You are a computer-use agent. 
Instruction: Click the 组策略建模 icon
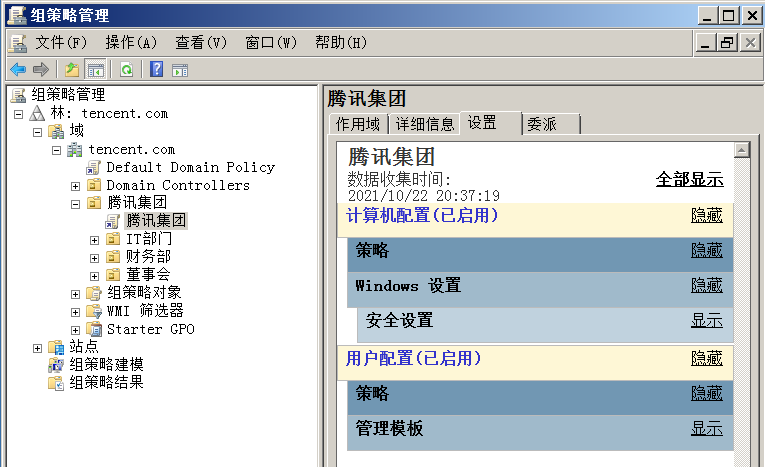[x=56, y=365]
